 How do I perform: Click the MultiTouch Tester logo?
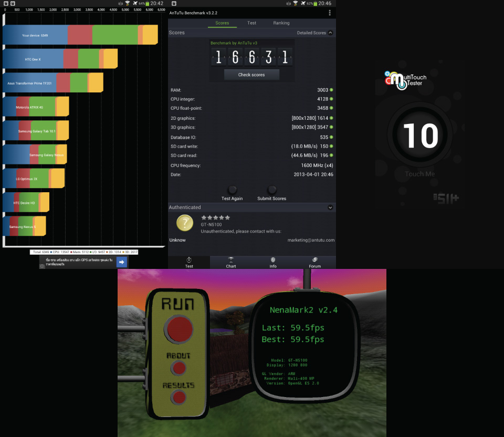click(405, 80)
